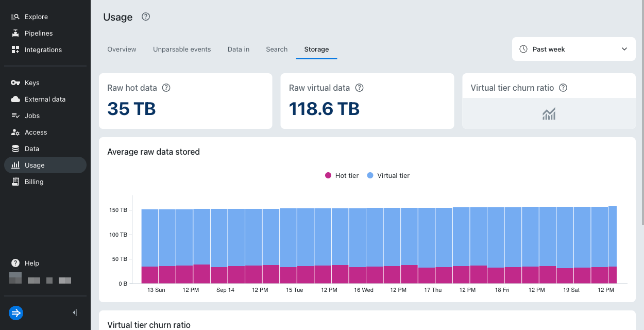Open Help text link in the sidebar
The width and height of the screenshot is (644, 330).
[x=32, y=263]
